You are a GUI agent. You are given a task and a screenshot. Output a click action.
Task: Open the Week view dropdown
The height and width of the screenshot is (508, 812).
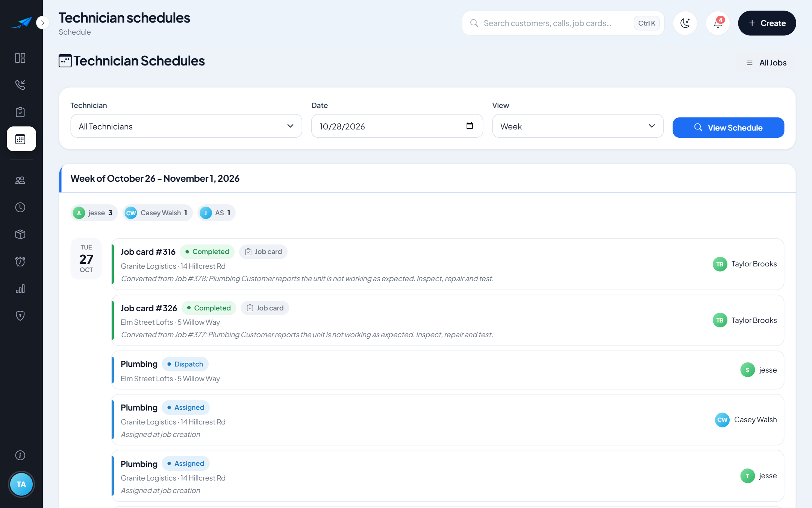pos(577,126)
